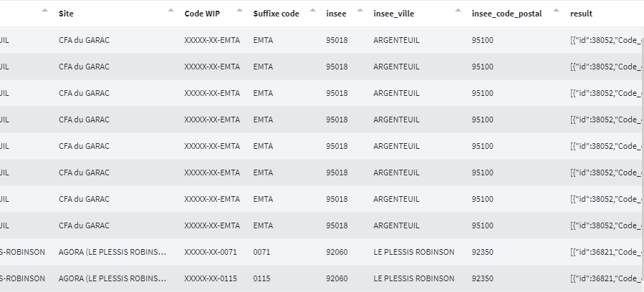Select the XXXXX-XX-0115 code cell
This screenshot has width=644, height=292.
coord(210,278)
